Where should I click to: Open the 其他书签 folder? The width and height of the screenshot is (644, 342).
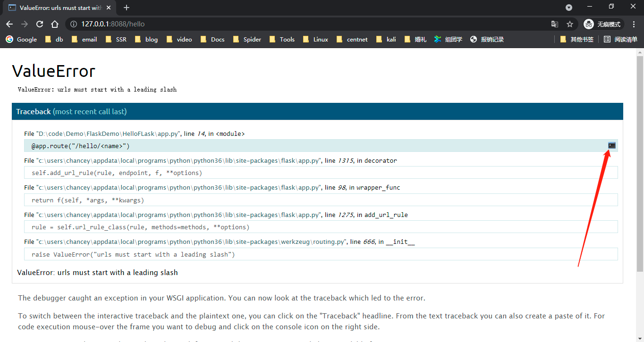click(576, 39)
